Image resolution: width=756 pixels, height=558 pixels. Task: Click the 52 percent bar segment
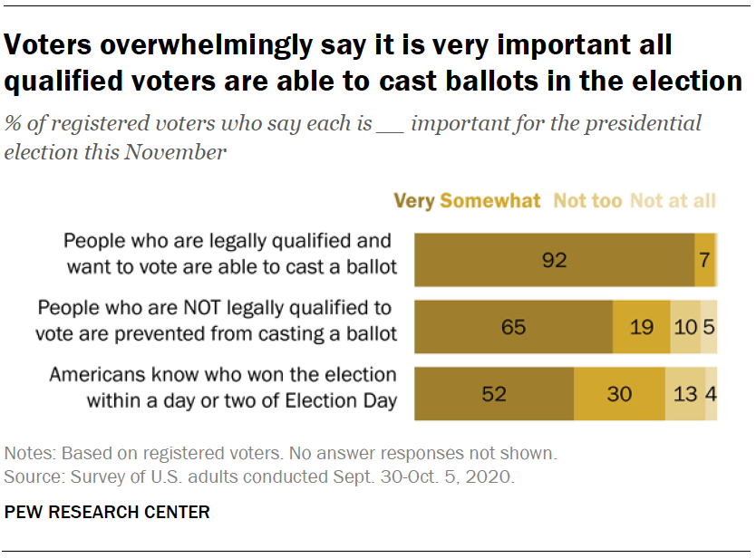[494, 394]
